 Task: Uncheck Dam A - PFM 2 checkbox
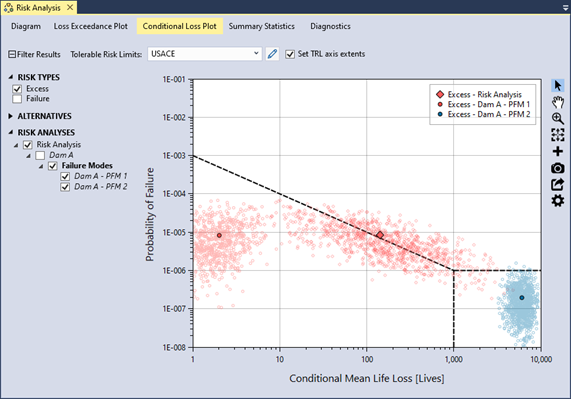coord(65,187)
